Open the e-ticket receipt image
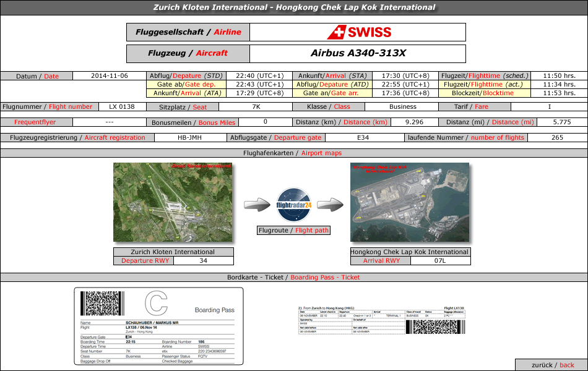The height and width of the screenshot is (371, 588). pos(382,320)
